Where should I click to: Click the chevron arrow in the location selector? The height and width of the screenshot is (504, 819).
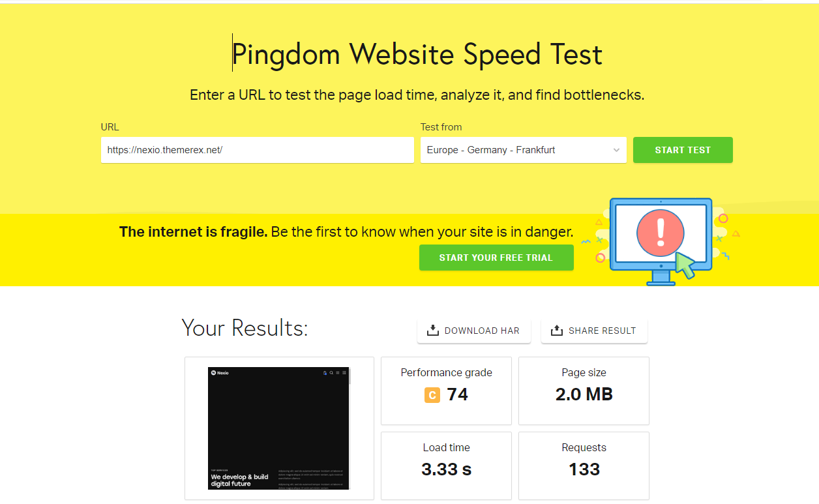pyautogui.click(x=616, y=150)
